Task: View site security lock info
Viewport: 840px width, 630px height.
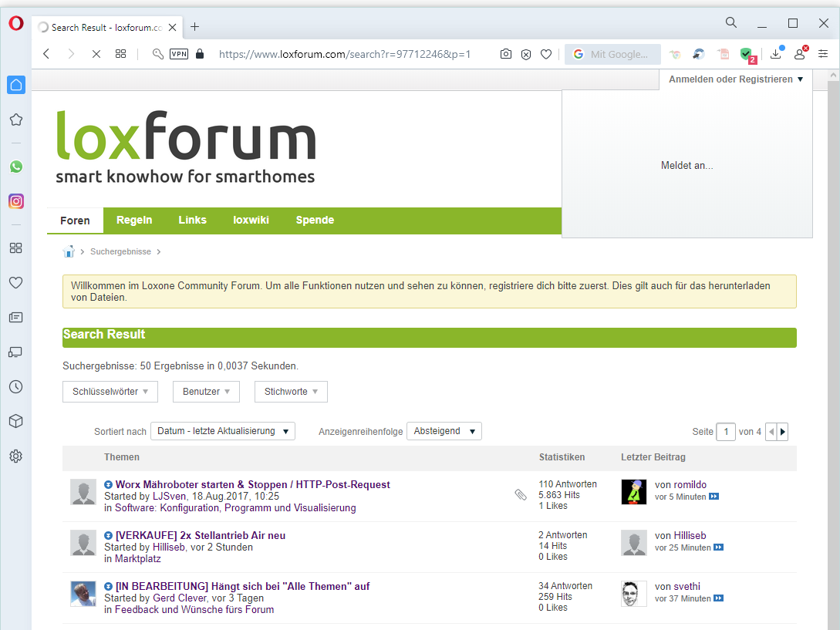Action: 200,53
